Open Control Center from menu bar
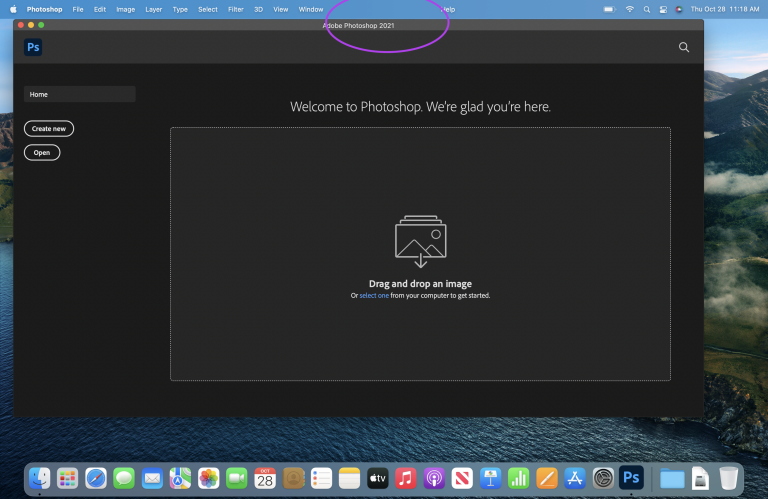This screenshot has width=768, height=499. (x=663, y=9)
